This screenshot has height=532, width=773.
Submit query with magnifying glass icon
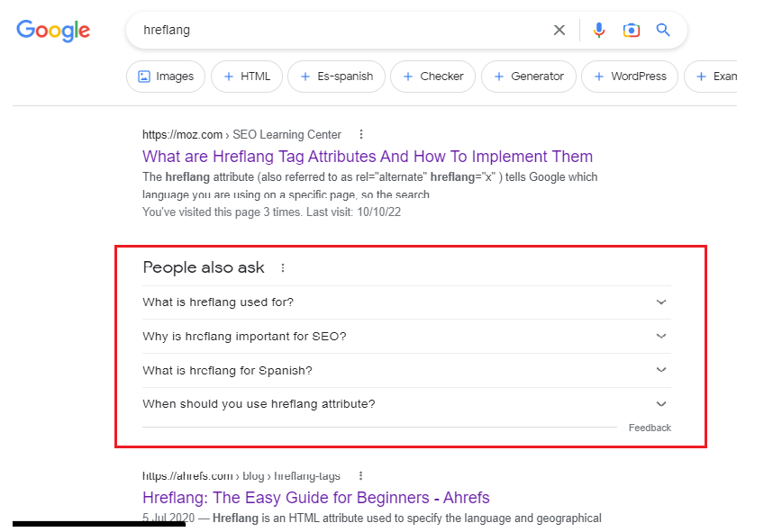pos(663,30)
